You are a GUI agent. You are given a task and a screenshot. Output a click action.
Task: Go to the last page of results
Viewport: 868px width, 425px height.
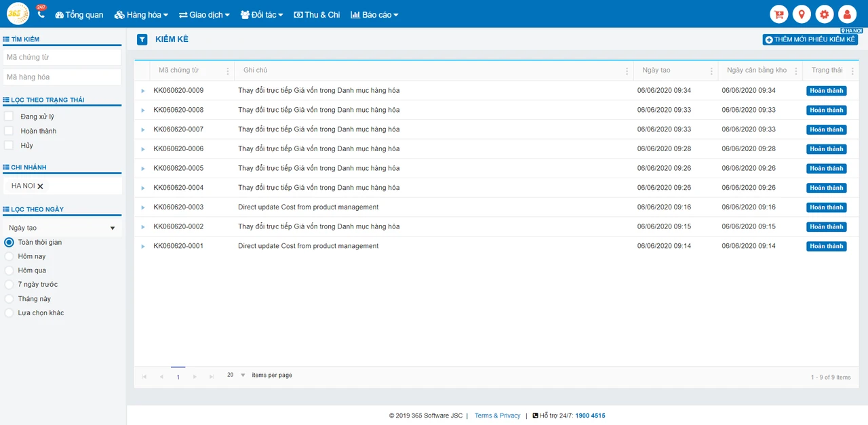(212, 376)
